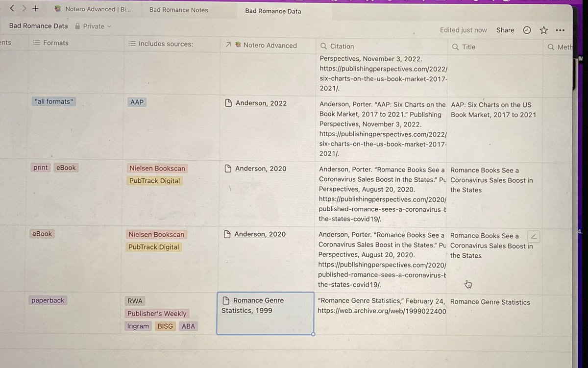Image resolution: width=588 pixels, height=368 pixels.
Task: Click the RWA source tag
Action: click(x=135, y=301)
